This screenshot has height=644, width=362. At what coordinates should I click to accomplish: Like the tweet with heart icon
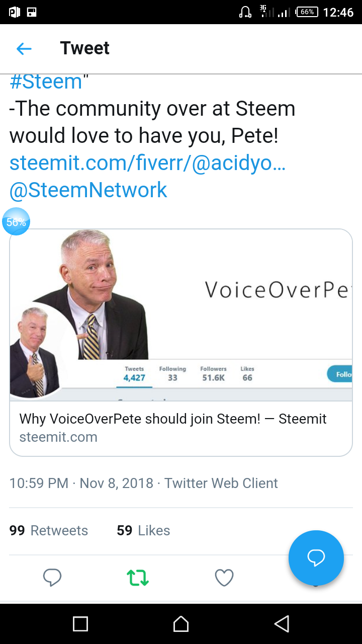tap(224, 577)
